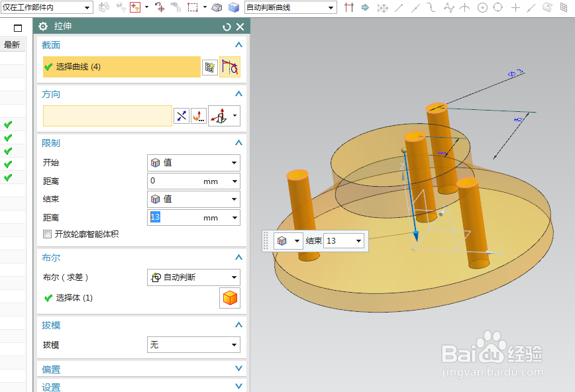Open the end distance options arrow
Image resolution: width=575 pixels, height=392 pixels.
pyautogui.click(x=235, y=218)
